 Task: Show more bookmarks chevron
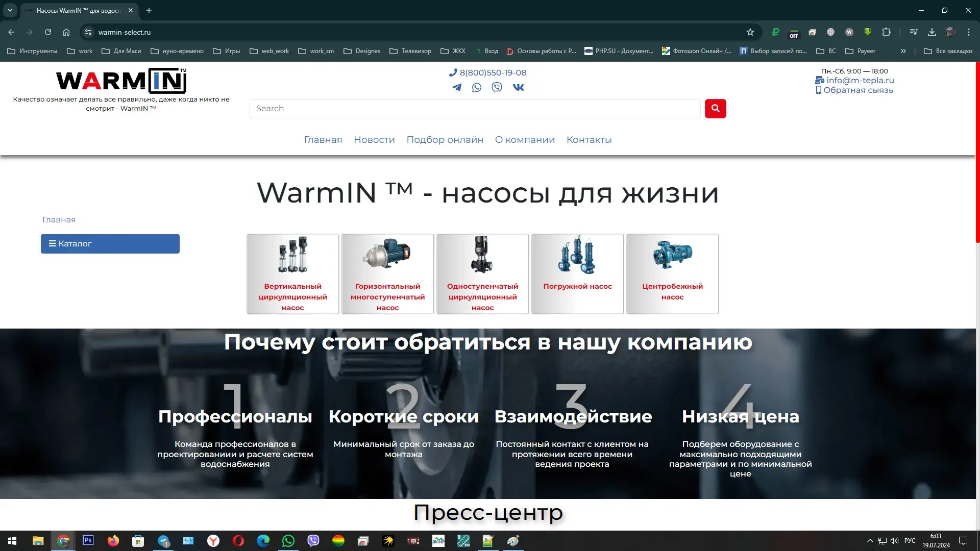coord(903,51)
